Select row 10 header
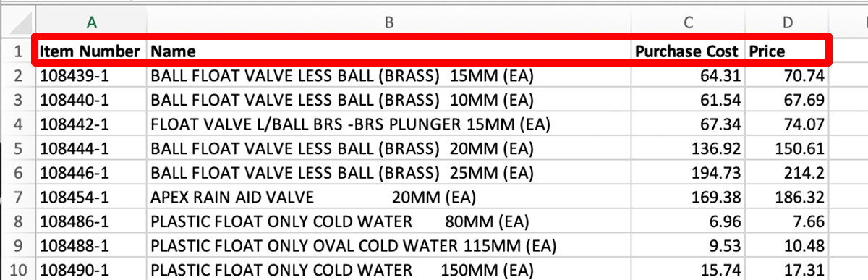Viewport: 868px width, 280px height. tap(18, 271)
